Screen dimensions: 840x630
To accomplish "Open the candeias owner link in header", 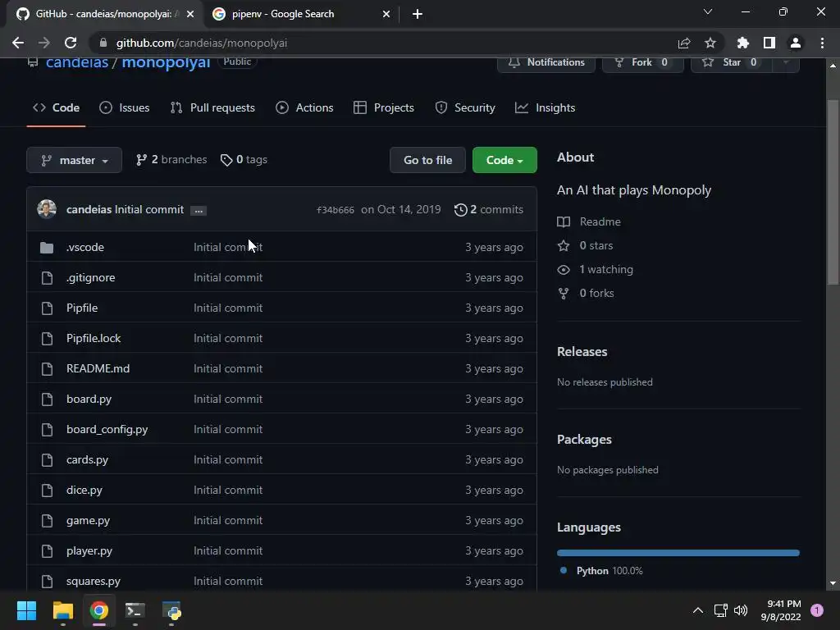I will tap(77, 62).
